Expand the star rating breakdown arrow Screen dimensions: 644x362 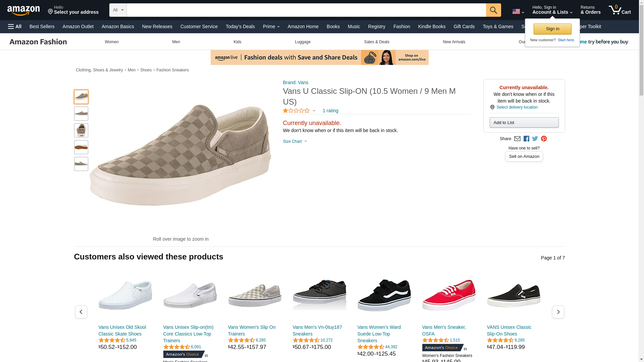(x=314, y=111)
